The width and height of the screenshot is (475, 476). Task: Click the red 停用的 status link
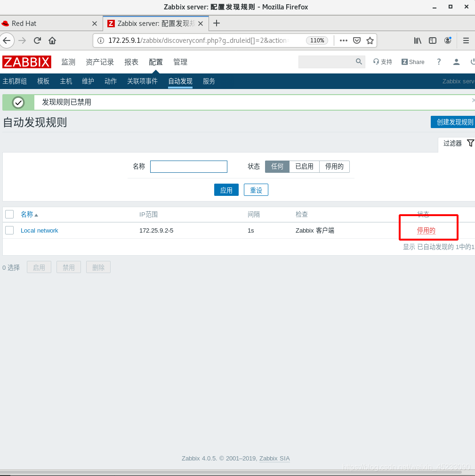(426, 230)
